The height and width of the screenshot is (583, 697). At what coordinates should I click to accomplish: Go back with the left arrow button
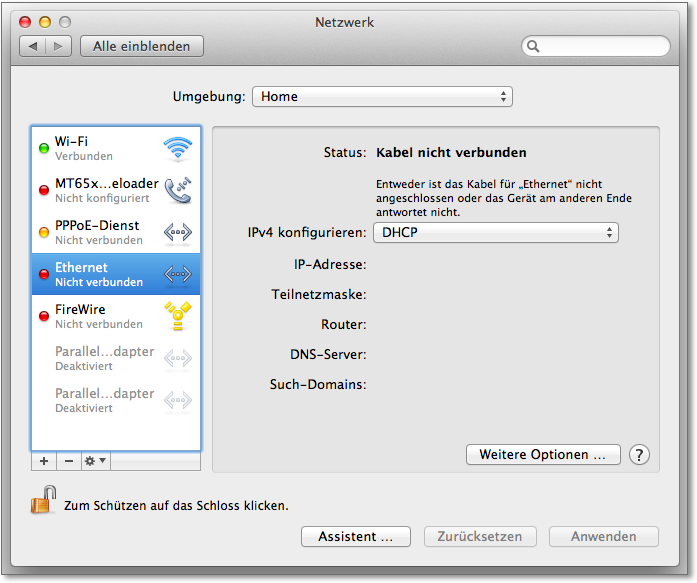(x=34, y=46)
